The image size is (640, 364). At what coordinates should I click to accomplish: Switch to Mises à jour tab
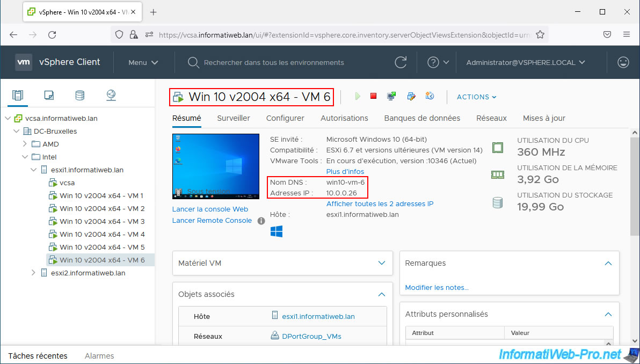coord(544,118)
